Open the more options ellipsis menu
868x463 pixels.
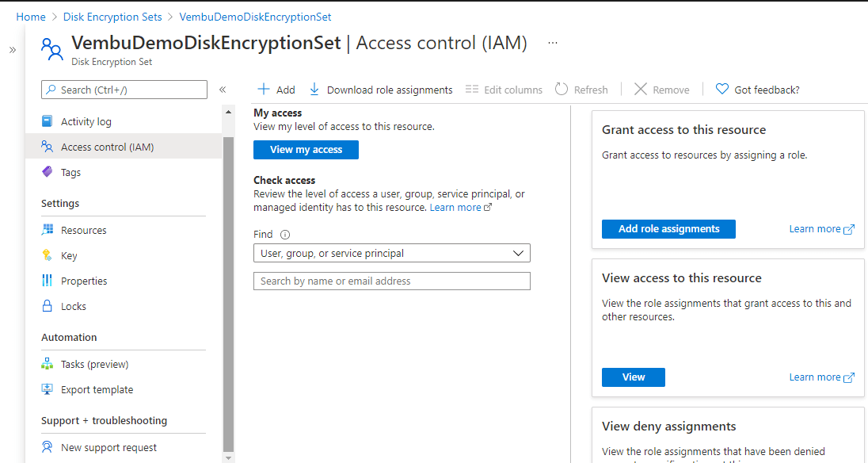(552, 43)
